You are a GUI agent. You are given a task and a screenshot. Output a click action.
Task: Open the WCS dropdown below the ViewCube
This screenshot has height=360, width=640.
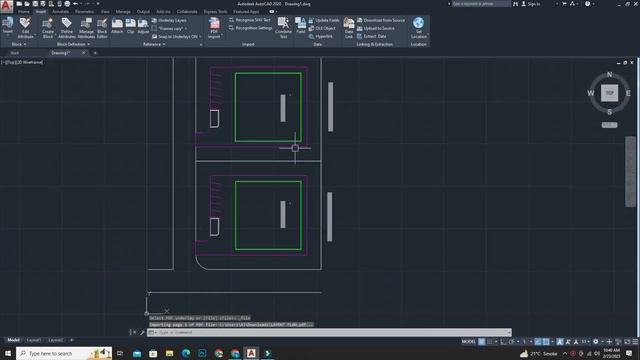tap(609, 125)
